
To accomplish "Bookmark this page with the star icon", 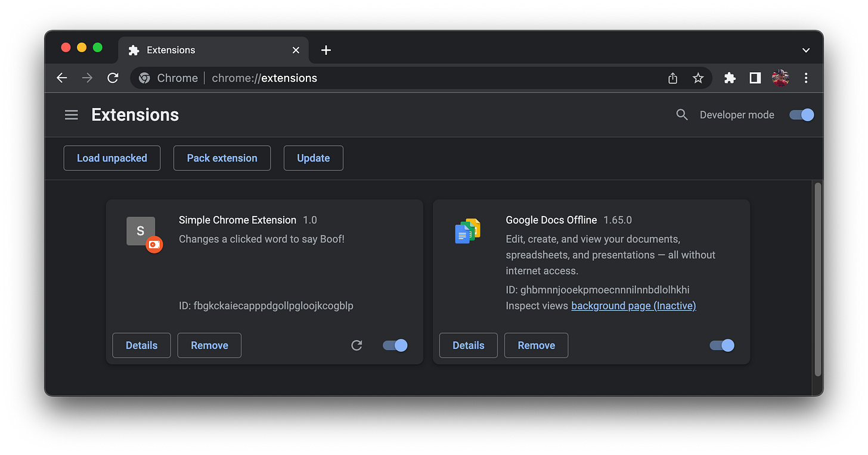I will tap(698, 78).
